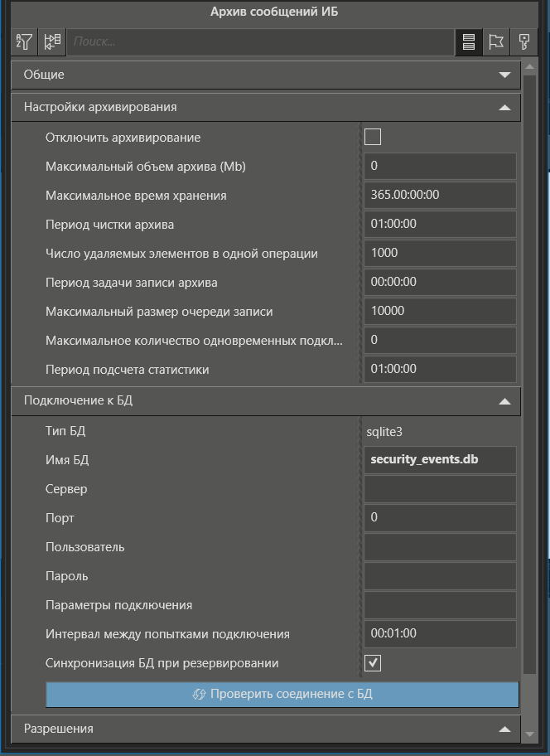Collapse the Разрешения section
This screenshot has height=756, width=550.
pos(504,729)
